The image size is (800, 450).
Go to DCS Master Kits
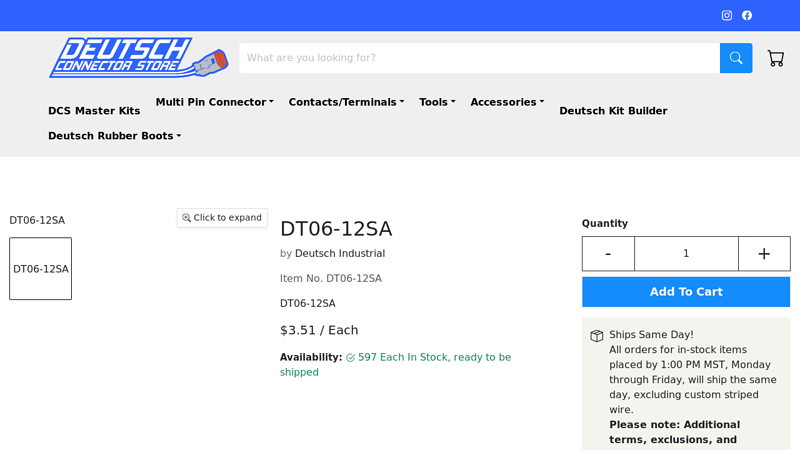pyautogui.click(x=94, y=111)
